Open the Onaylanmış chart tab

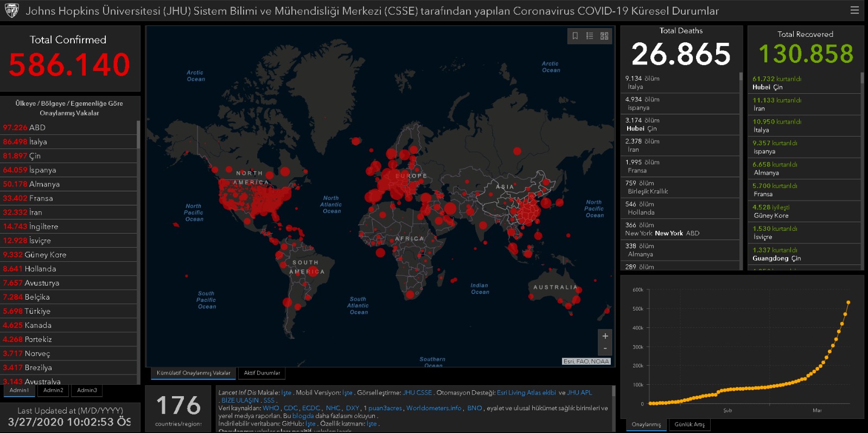646,424
